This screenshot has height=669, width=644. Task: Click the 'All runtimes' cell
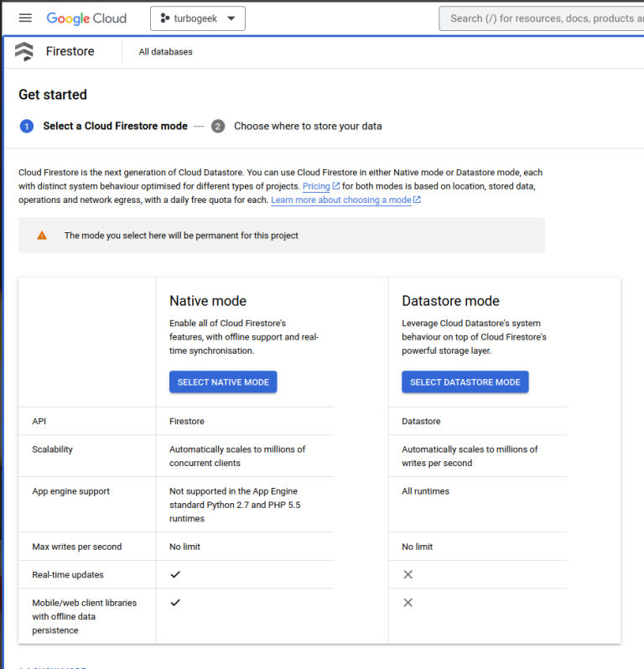425,491
